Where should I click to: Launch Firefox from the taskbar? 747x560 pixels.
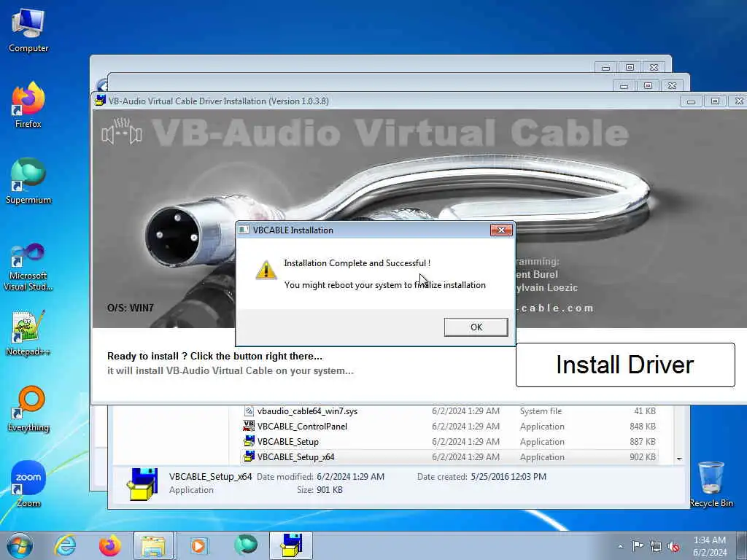click(109, 545)
